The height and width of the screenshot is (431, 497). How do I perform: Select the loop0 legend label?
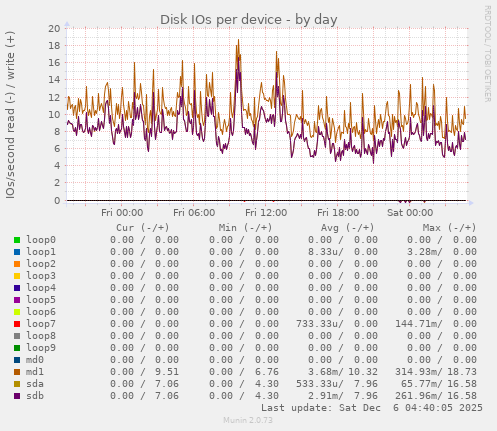click(x=41, y=240)
